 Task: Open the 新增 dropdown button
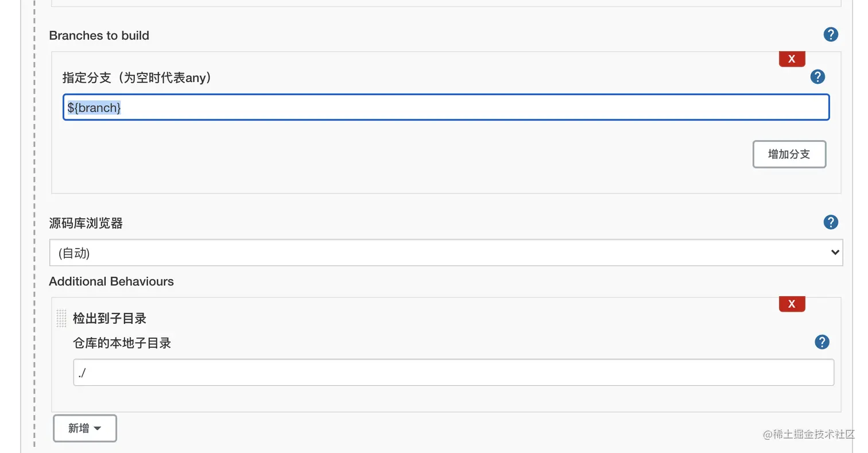point(85,428)
